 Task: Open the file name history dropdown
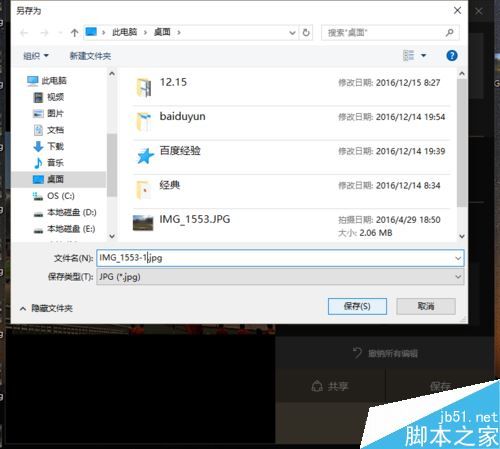[x=458, y=258]
